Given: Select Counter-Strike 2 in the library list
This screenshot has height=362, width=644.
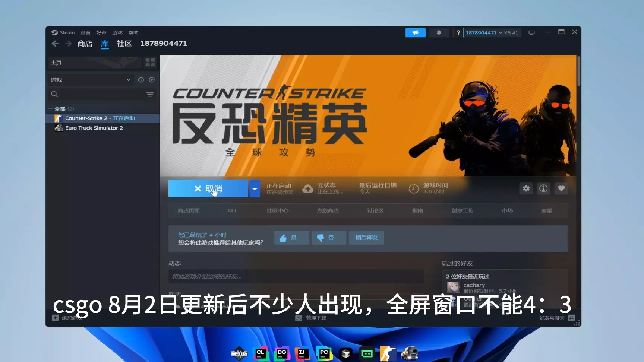Looking at the screenshot, I should (103, 118).
